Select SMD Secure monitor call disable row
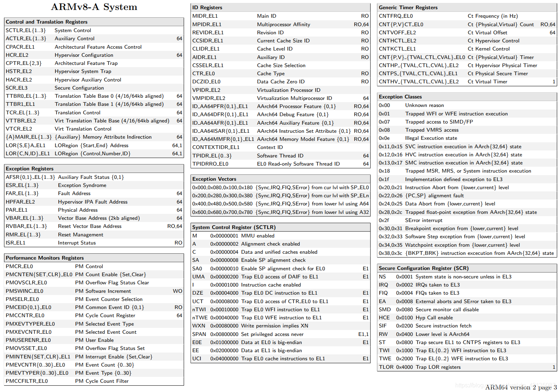 click(x=467, y=309)
